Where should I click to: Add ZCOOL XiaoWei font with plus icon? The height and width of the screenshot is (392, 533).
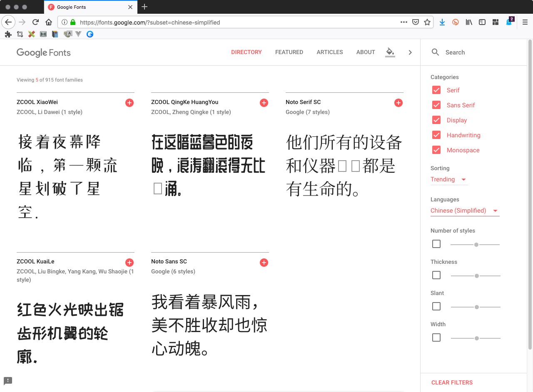(x=130, y=103)
